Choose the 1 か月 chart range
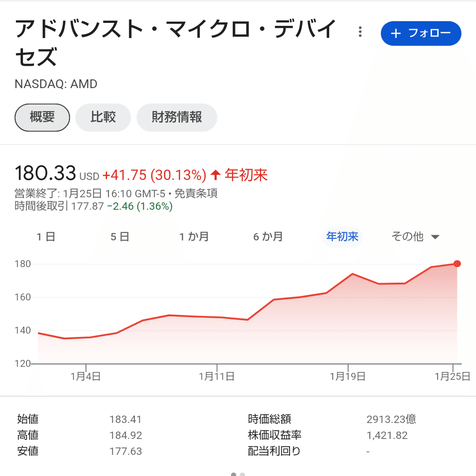The image size is (476, 476). coord(194,237)
